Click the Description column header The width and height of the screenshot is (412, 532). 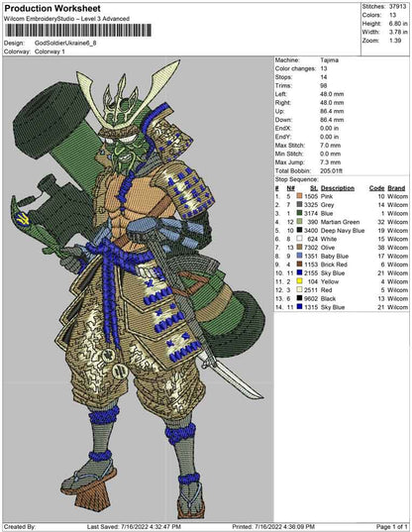click(338, 188)
